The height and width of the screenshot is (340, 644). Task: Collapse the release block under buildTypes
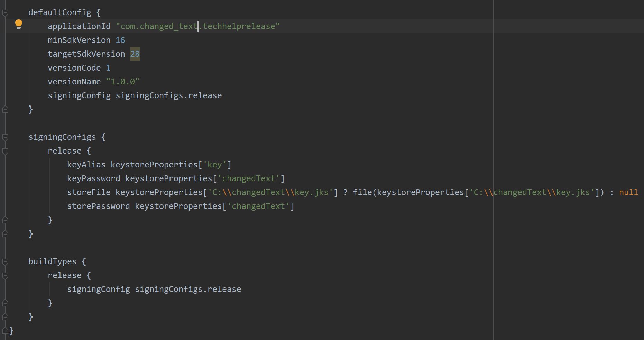tap(5, 276)
